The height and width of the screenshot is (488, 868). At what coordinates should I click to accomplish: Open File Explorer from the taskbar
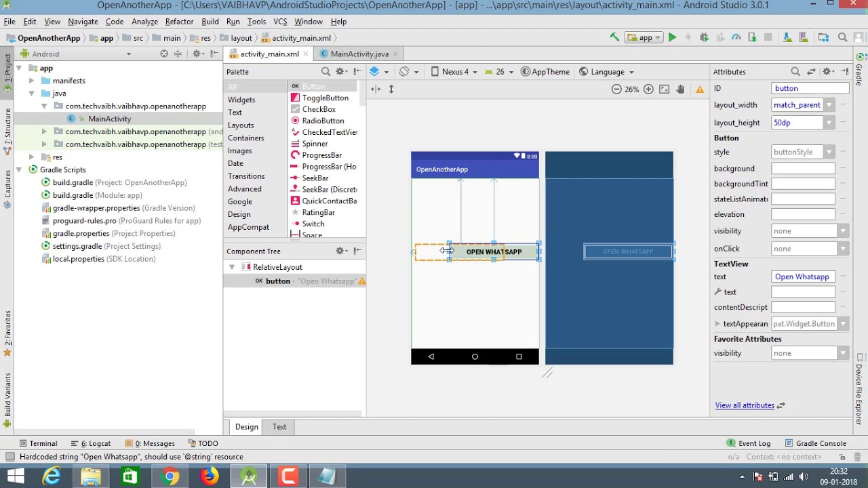point(91,476)
